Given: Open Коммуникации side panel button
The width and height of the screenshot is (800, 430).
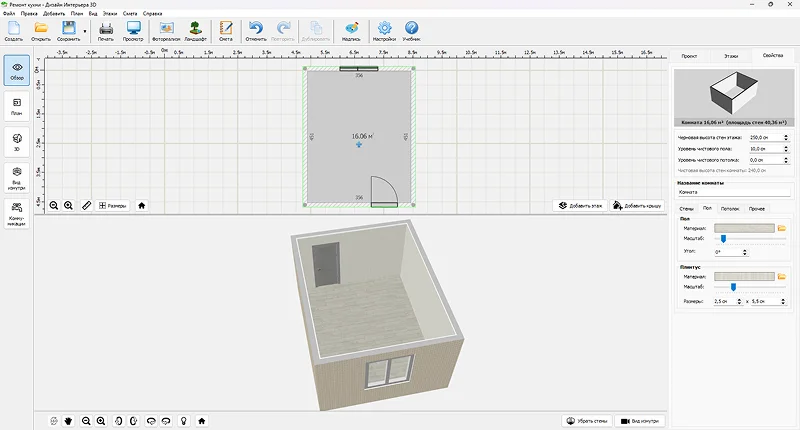Looking at the screenshot, I should [17, 213].
